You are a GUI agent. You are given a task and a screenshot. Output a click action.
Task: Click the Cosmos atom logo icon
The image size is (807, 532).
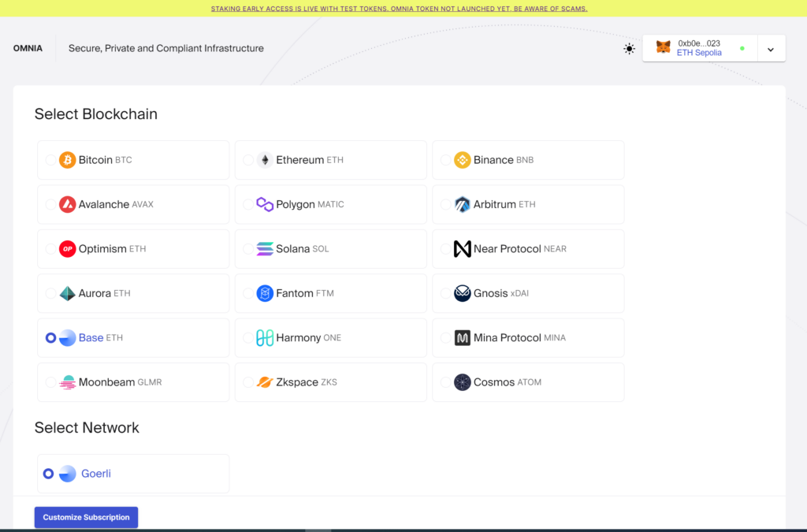pos(462,382)
